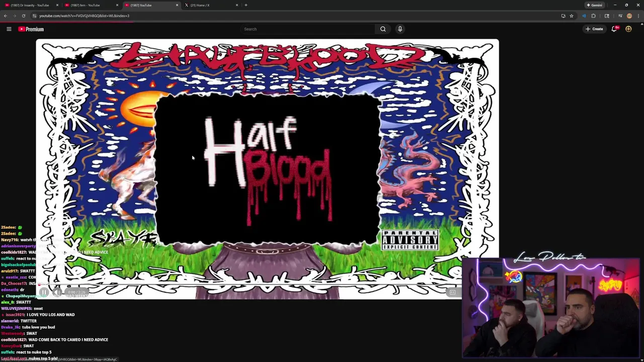Open the Gemini button
The height and width of the screenshot is (362, 644).
tap(594, 5)
